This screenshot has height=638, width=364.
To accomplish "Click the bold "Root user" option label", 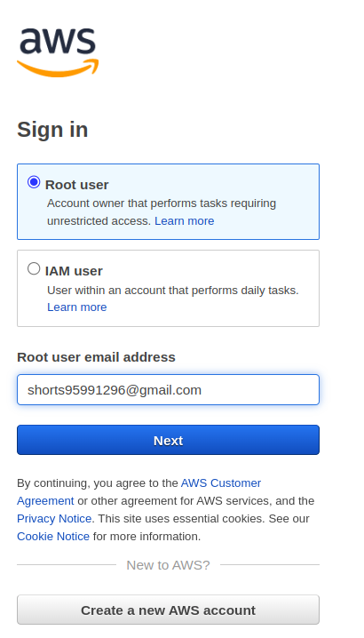I will coord(77,185).
